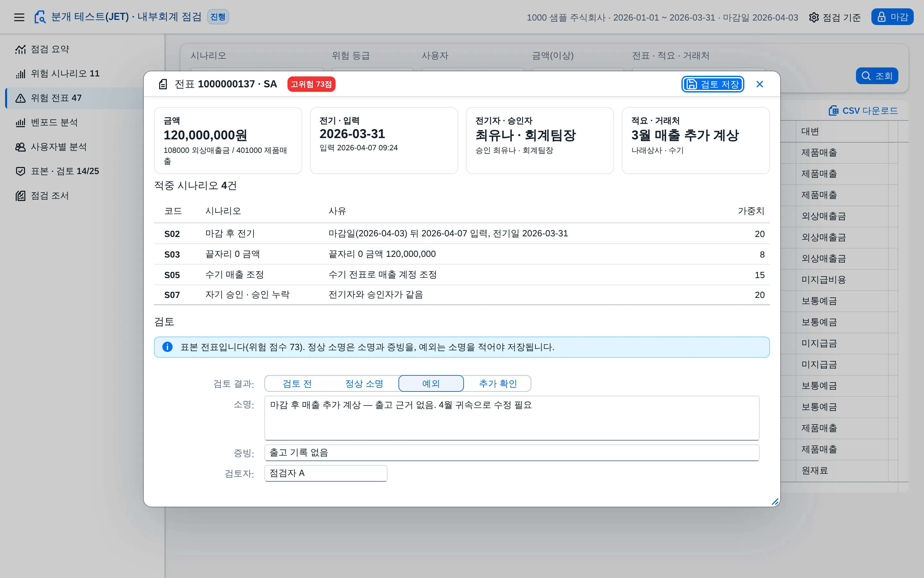
Task: Click the 소명 text area
Action: pos(512,418)
